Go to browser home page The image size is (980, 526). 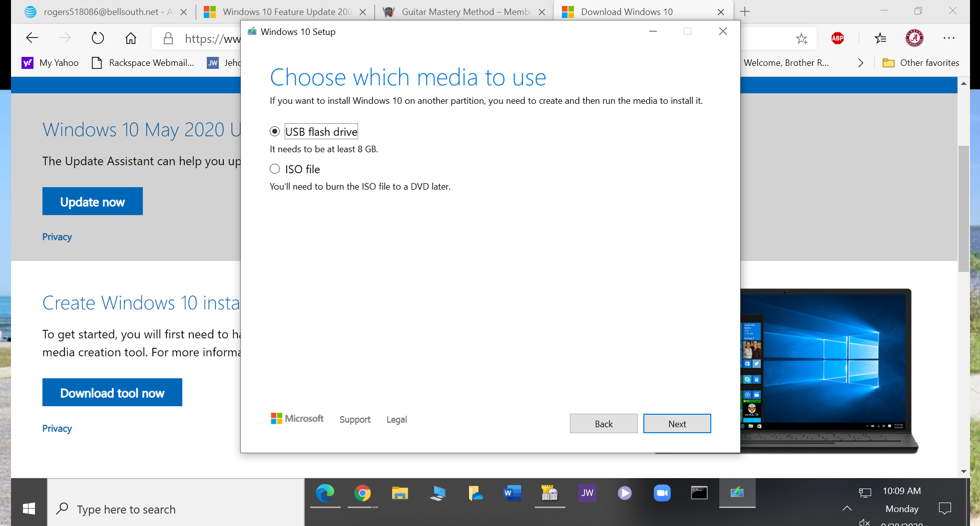point(131,38)
